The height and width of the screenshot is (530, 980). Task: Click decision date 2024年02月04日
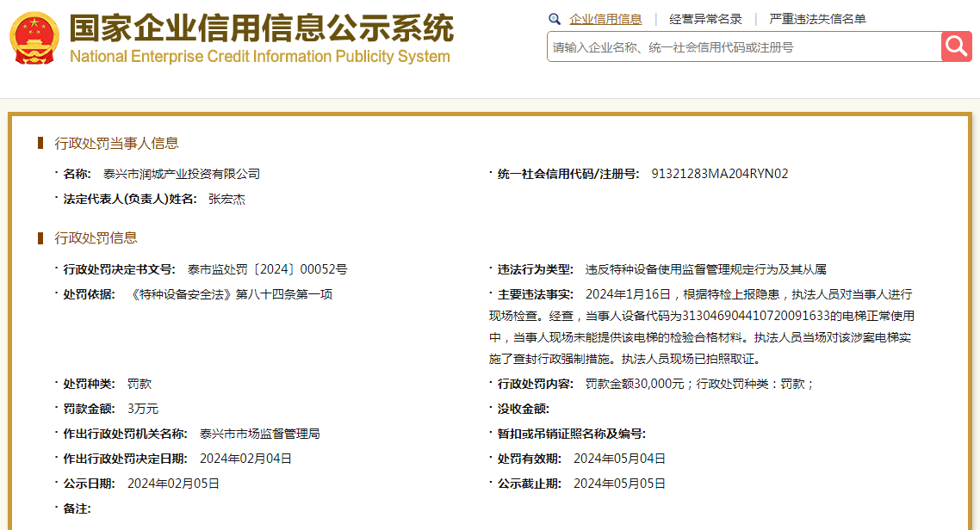click(x=245, y=459)
